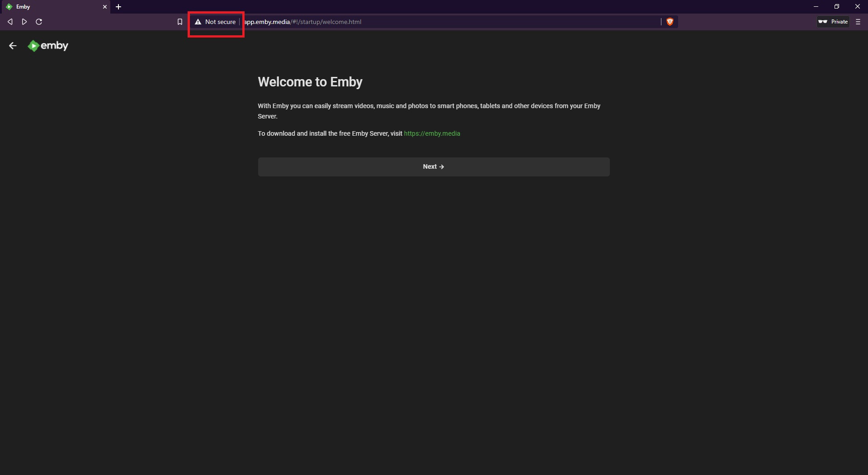Viewport: 868px width, 475px height.
Task: Restore down the browser window
Action: click(x=837, y=7)
